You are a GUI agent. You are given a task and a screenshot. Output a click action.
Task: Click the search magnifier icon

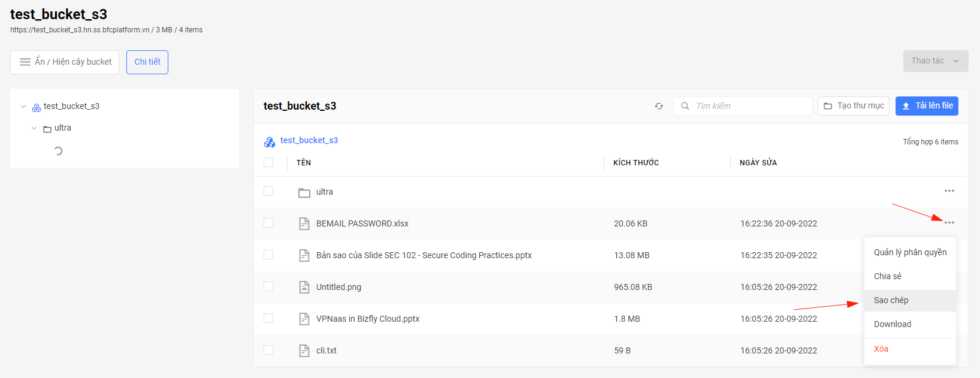coord(685,106)
